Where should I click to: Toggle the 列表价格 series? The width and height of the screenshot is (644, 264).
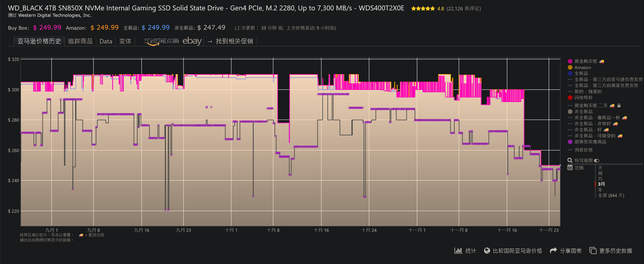point(580,150)
